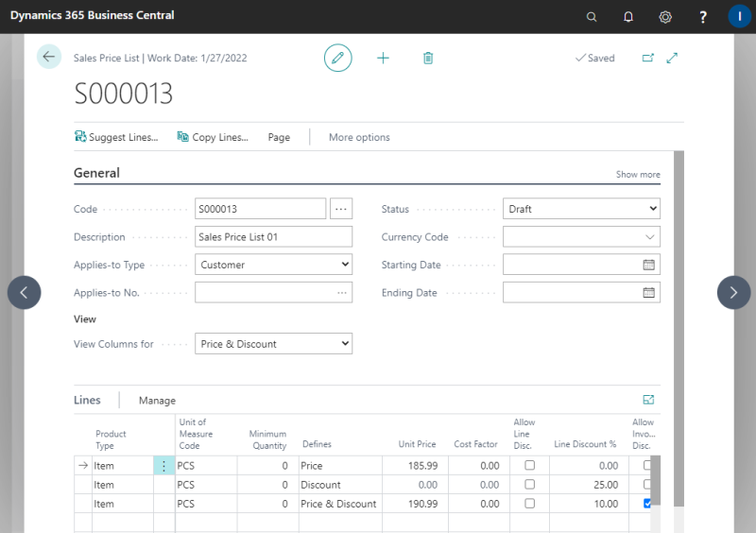Click the Dynamics 365 Business Central title
Viewport: 756px width, 533px height.
pos(92,15)
